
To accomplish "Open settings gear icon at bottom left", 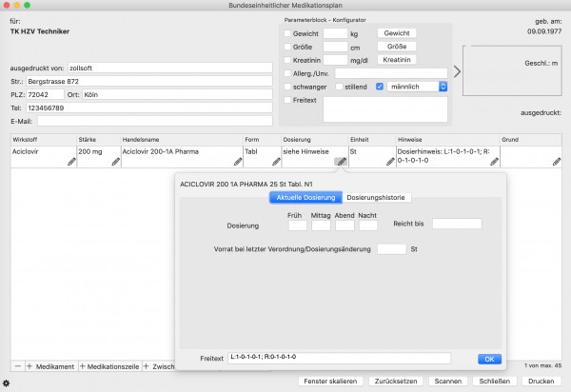I will pos(7,382).
